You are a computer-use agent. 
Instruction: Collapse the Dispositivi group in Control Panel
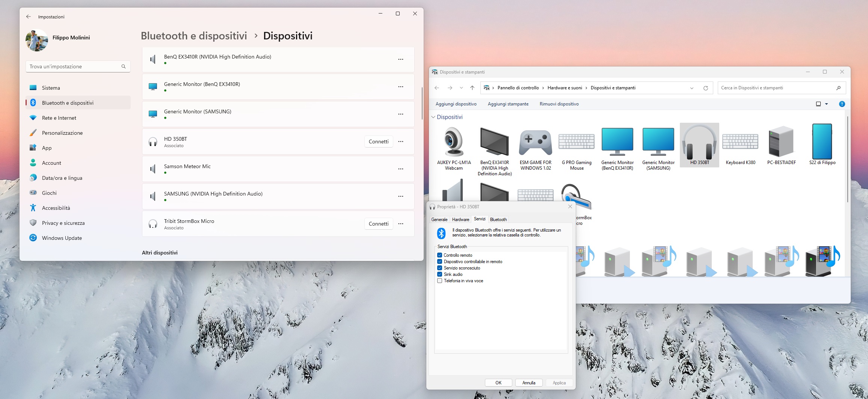pyautogui.click(x=433, y=117)
